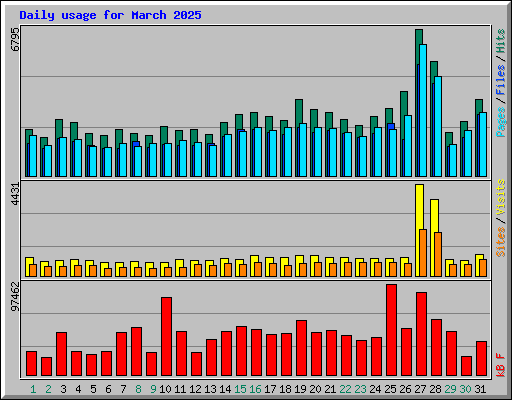Click the 'Pages' legend label

[x=501, y=122]
